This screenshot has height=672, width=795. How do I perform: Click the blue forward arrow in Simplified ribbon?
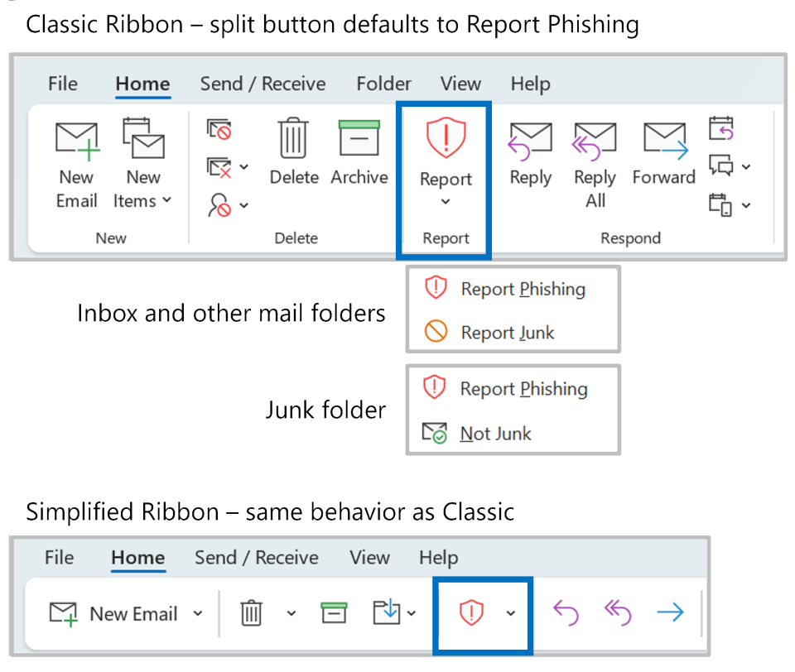670,613
